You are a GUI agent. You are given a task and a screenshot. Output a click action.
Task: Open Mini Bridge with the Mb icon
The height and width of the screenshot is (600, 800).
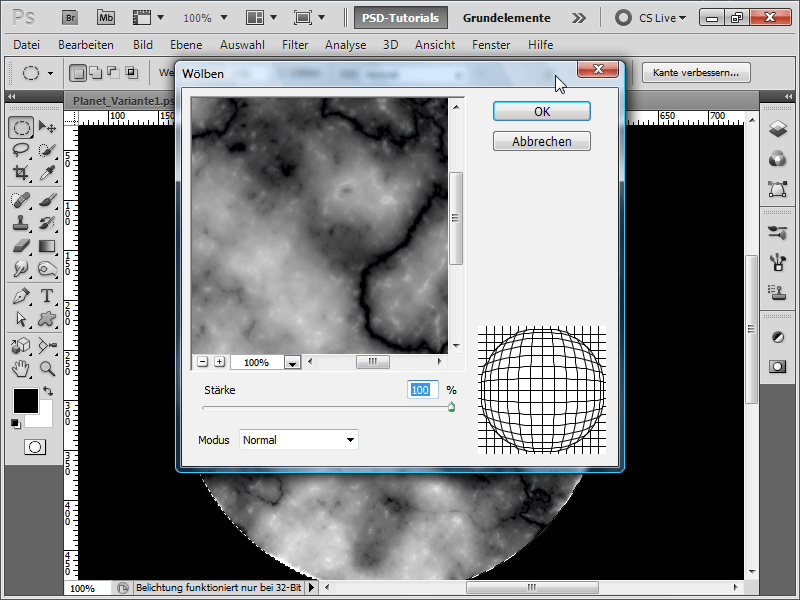[106, 18]
